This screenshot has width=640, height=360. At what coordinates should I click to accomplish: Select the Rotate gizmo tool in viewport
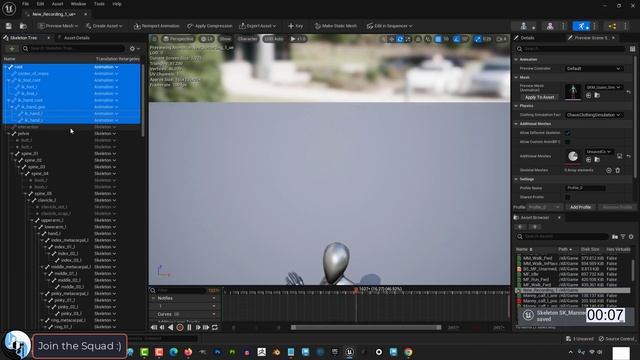coord(400,39)
